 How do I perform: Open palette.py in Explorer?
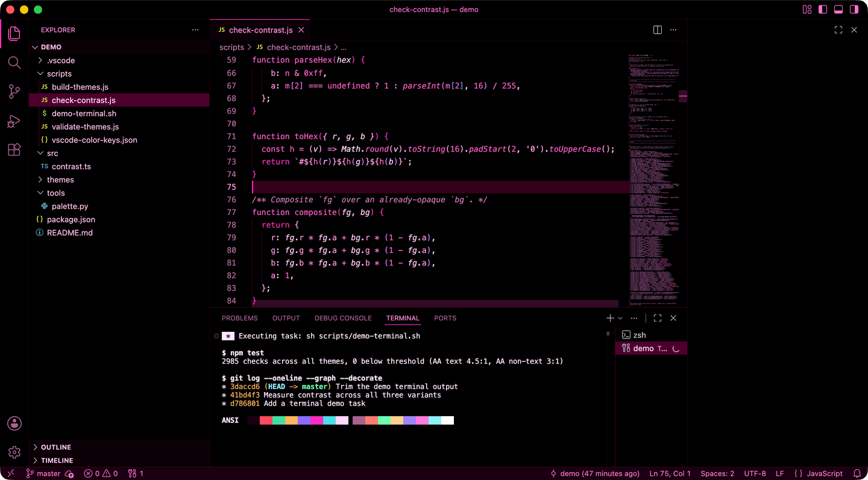point(119,206)
